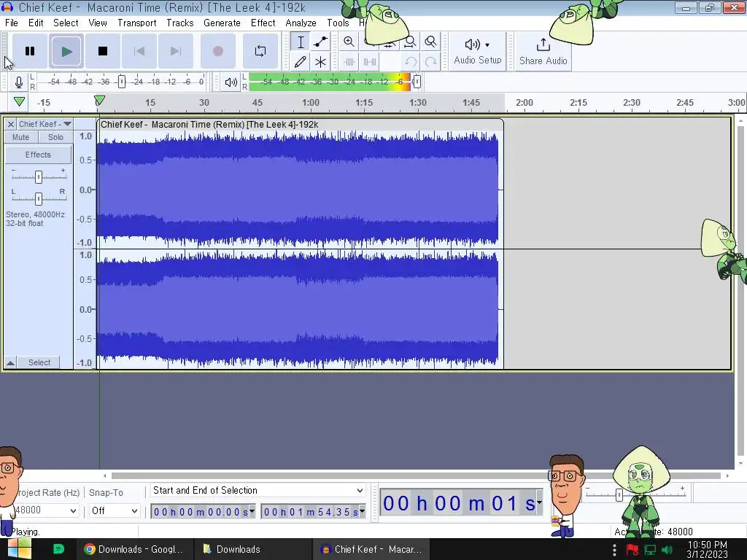
Task: Open track Effects panel
Action: 38,155
